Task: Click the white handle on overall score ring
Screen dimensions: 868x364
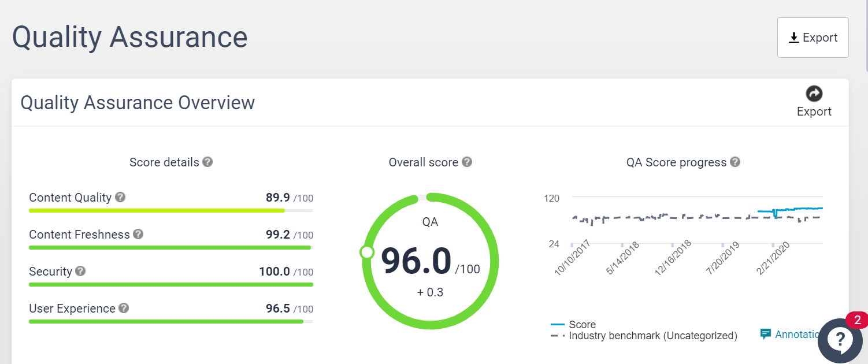Action: (366, 252)
